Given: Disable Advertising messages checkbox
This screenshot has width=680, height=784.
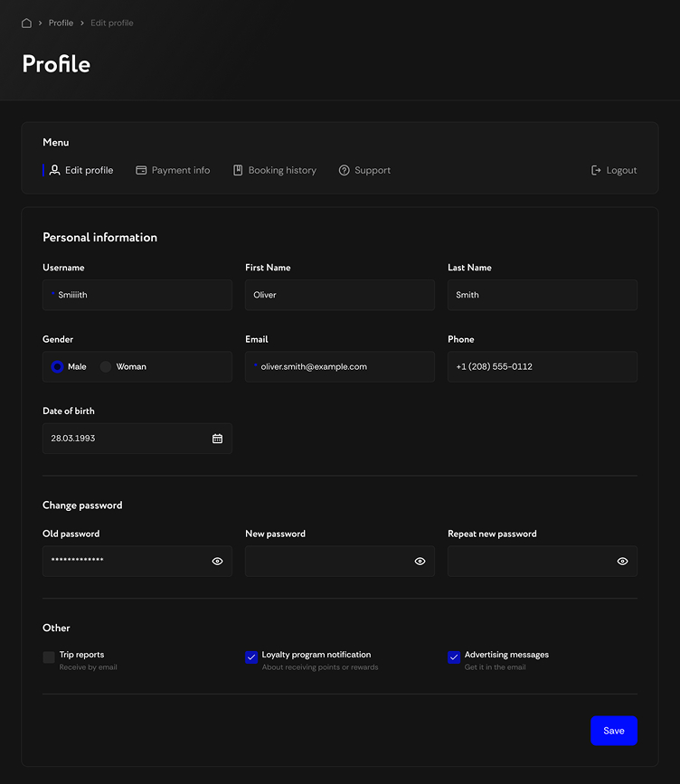Looking at the screenshot, I should (454, 657).
